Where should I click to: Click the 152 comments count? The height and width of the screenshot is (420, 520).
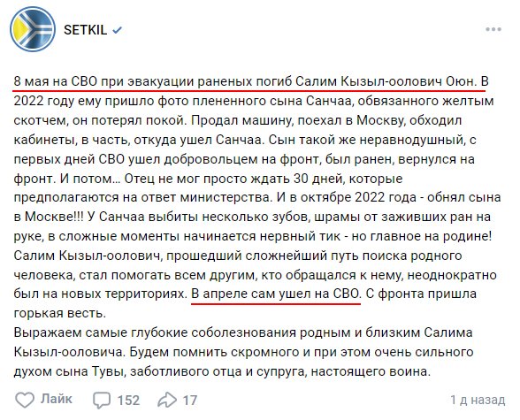128,401
